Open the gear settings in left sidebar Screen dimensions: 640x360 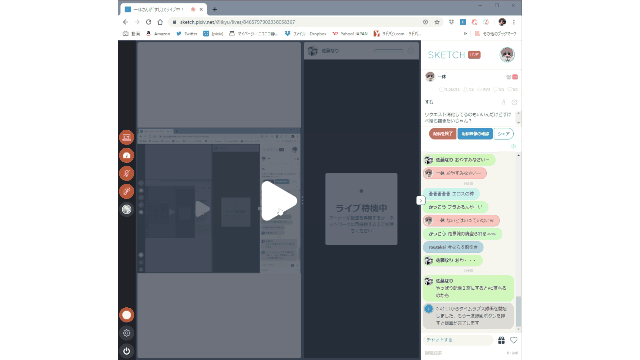(127, 333)
